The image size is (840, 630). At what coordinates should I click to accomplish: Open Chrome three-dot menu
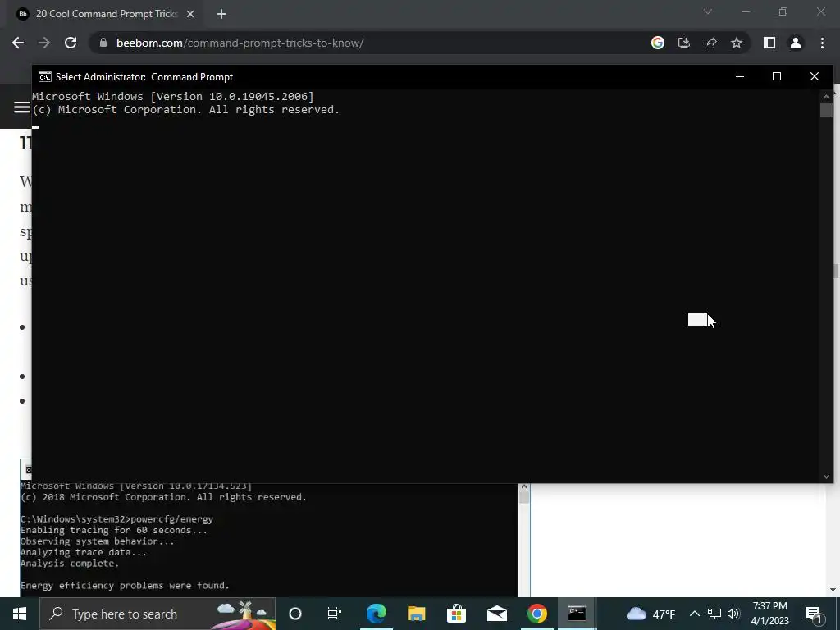pyautogui.click(x=822, y=43)
